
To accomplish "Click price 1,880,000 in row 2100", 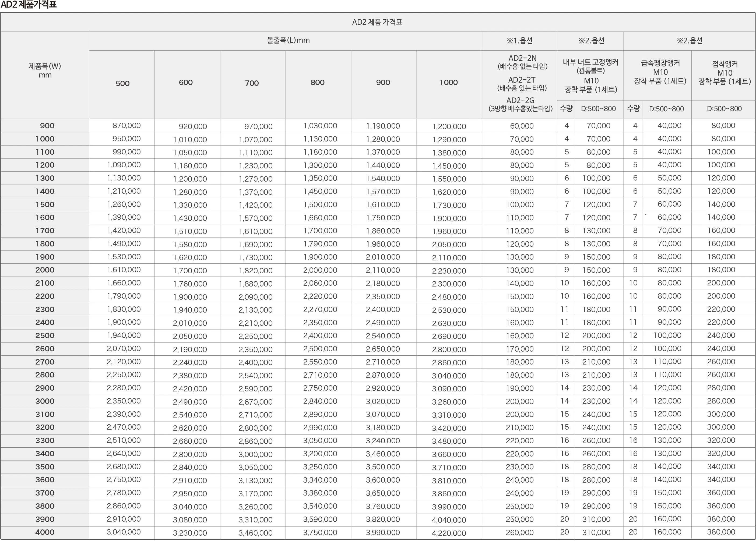I will click(256, 284).
